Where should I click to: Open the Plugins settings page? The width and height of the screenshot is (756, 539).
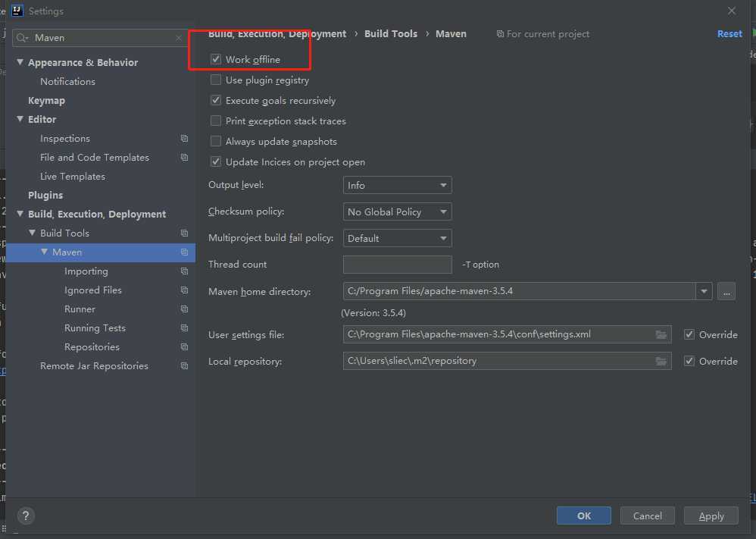[45, 195]
